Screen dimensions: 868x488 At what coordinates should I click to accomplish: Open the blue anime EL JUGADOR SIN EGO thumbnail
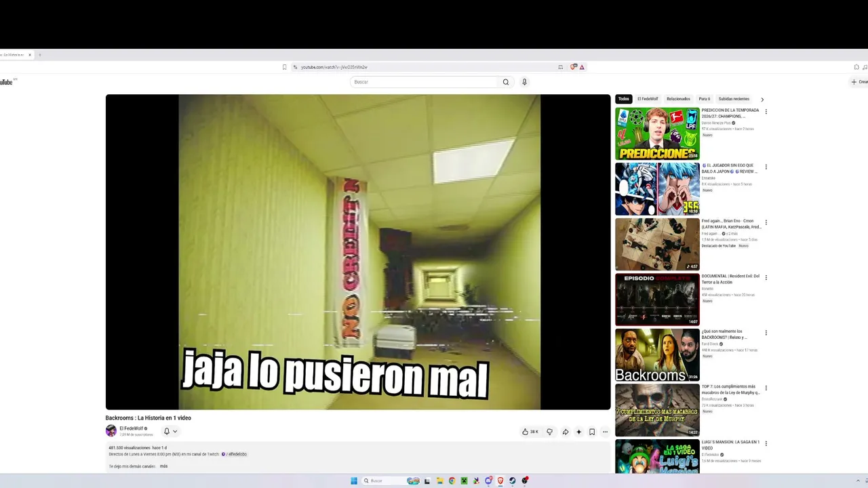657,189
